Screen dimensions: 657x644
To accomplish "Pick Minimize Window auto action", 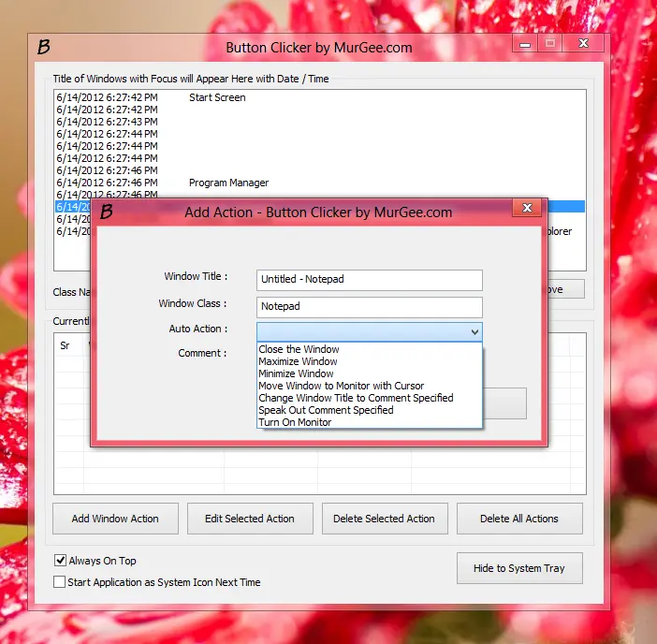I will tap(369, 373).
